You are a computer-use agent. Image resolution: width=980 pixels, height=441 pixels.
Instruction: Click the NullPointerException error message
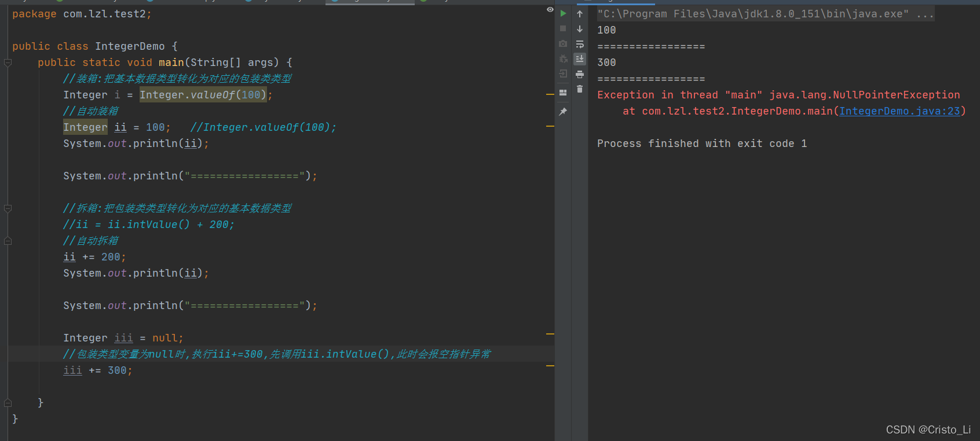(778, 95)
